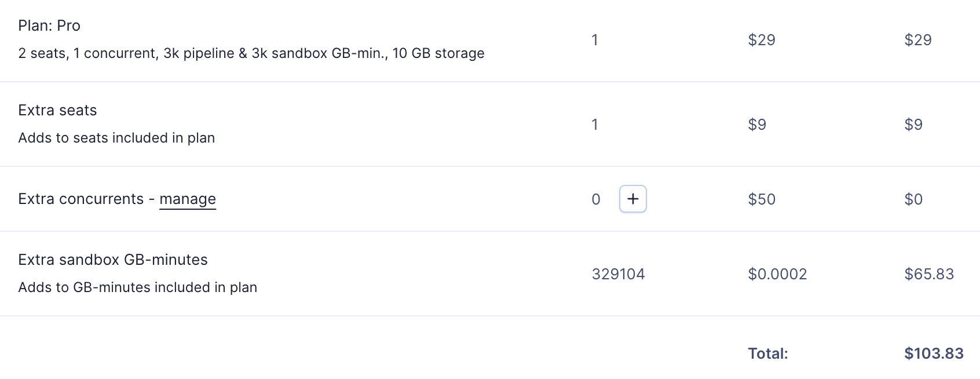Click the "Extra concurrents" label text
Image resolution: width=980 pixels, height=379 pixels.
pos(81,199)
